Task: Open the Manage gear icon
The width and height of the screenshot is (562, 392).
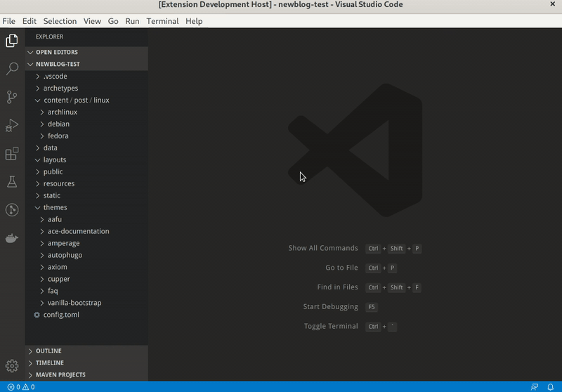Action: [x=12, y=366]
